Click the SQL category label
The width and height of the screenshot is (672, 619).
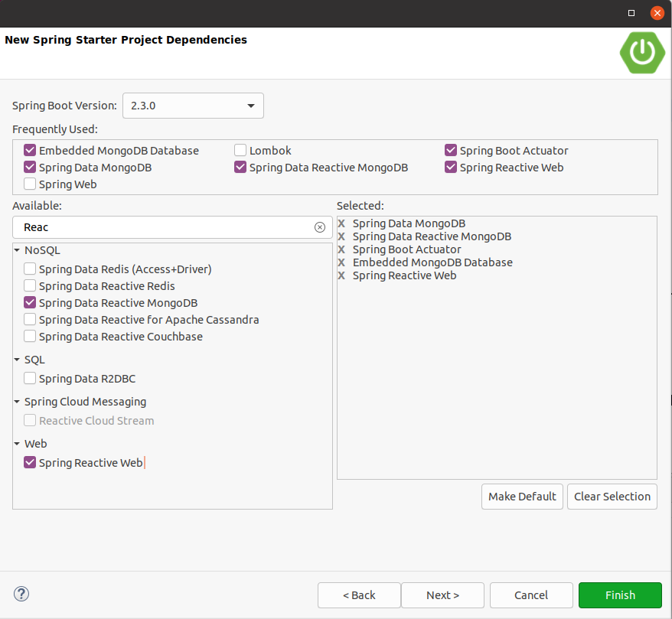pos(34,360)
